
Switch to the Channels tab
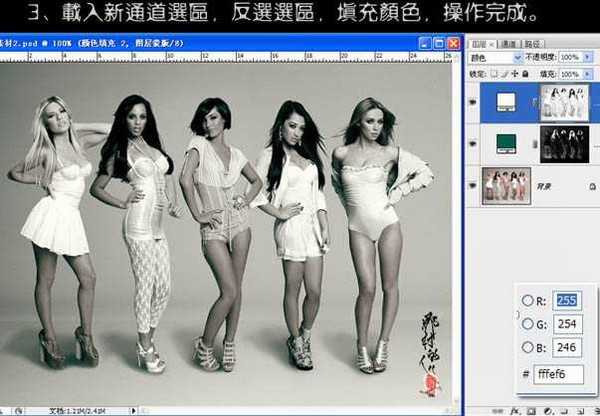click(x=508, y=44)
